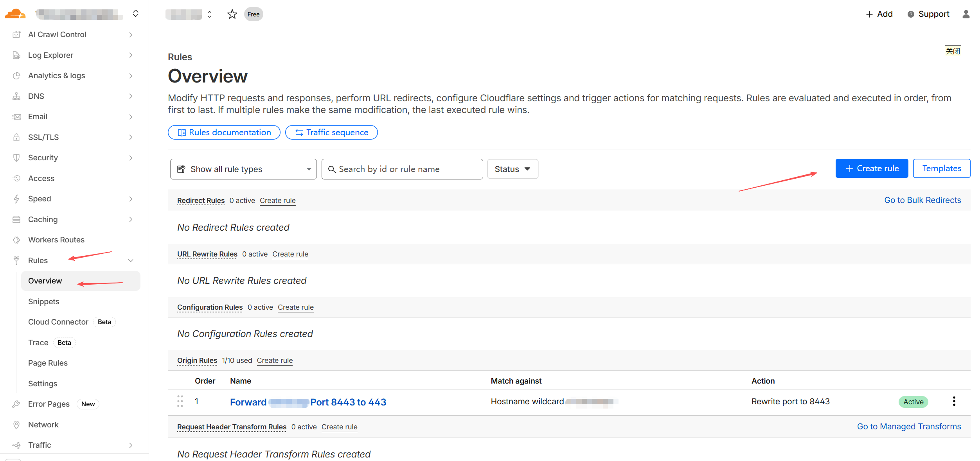The image size is (980, 461).
Task: Click the Search by id or rule name field
Action: 402,169
